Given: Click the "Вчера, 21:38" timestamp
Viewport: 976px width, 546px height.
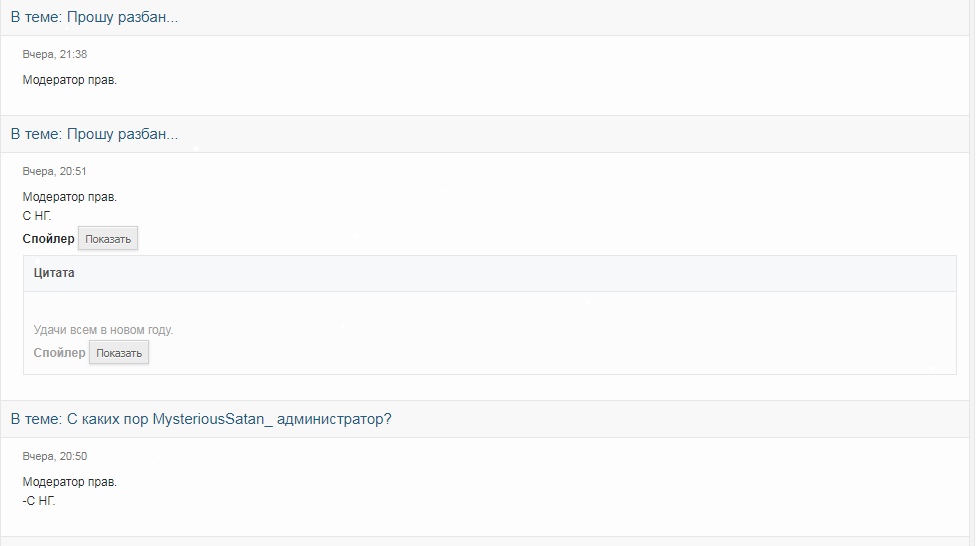Looking at the screenshot, I should (x=55, y=54).
